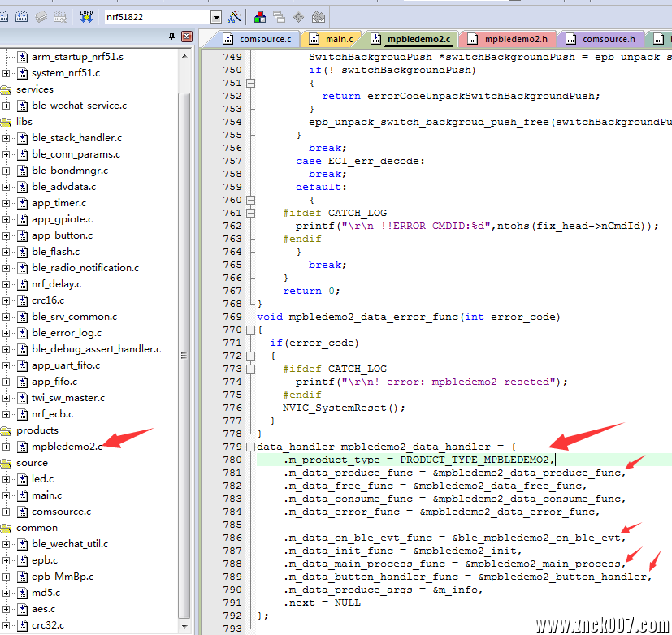This screenshot has width=672, height=635.
Task: Collapse the data_handler struct at line 779
Action: (251, 447)
